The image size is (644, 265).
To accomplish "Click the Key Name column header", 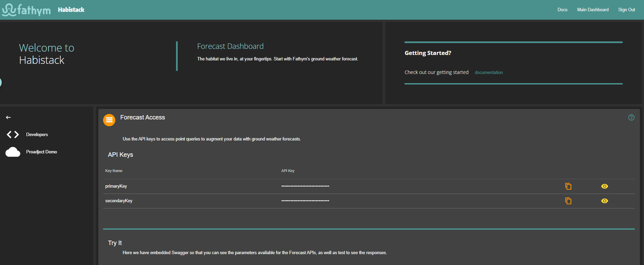I will click(x=114, y=171).
